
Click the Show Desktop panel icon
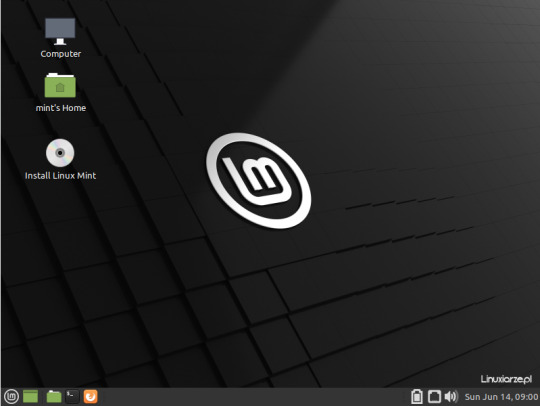click(x=30, y=396)
